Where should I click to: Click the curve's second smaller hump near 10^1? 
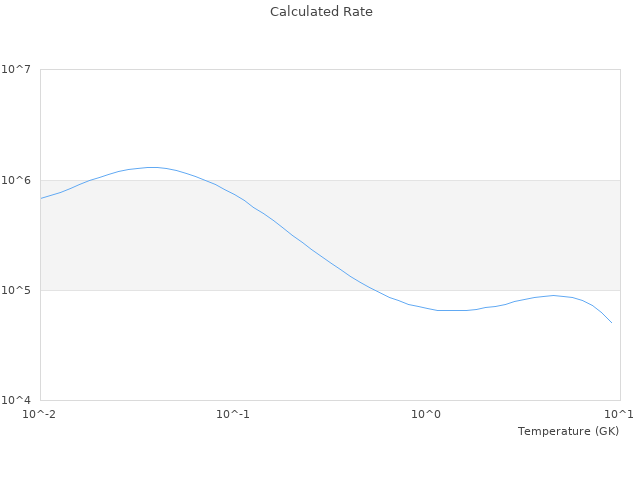(x=553, y=295)
